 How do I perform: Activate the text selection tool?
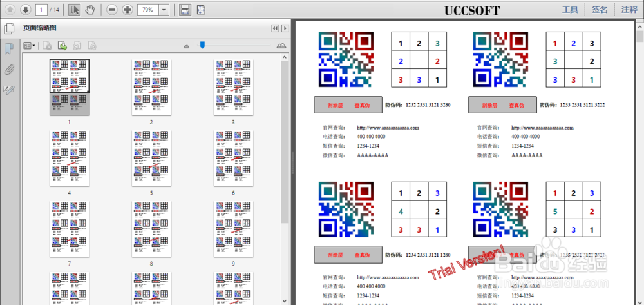click(74, 10)
